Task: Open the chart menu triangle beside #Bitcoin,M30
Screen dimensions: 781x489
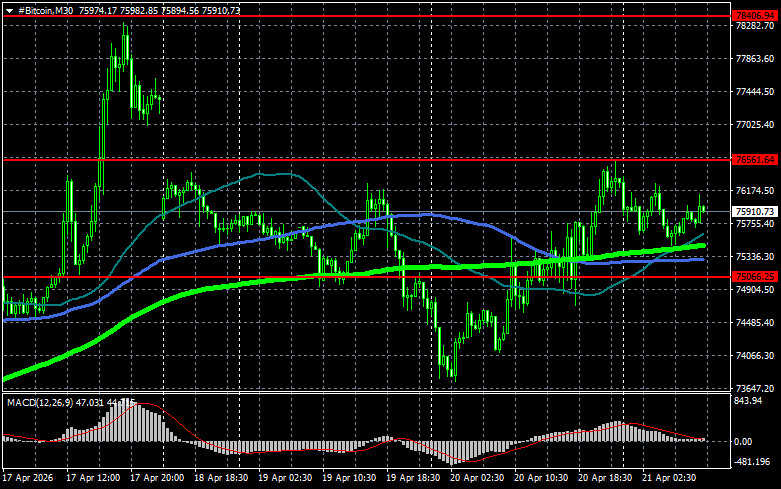Action: (9, 10)
